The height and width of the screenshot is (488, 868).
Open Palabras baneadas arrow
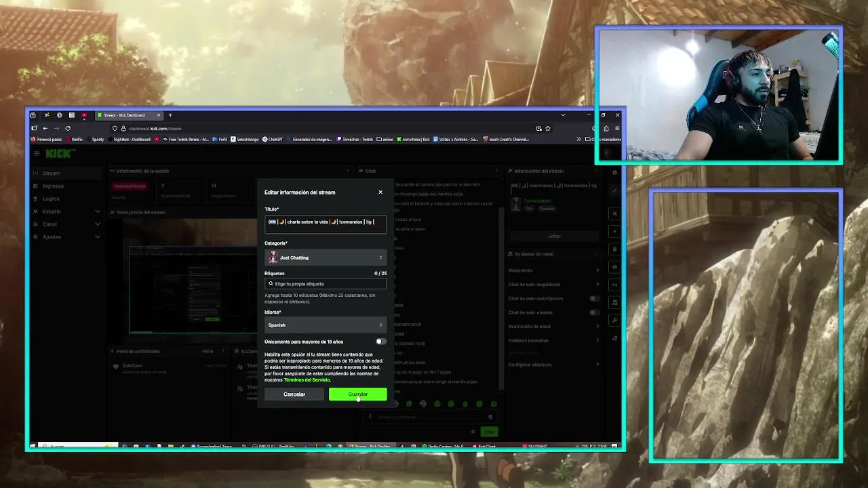(597, 340)
